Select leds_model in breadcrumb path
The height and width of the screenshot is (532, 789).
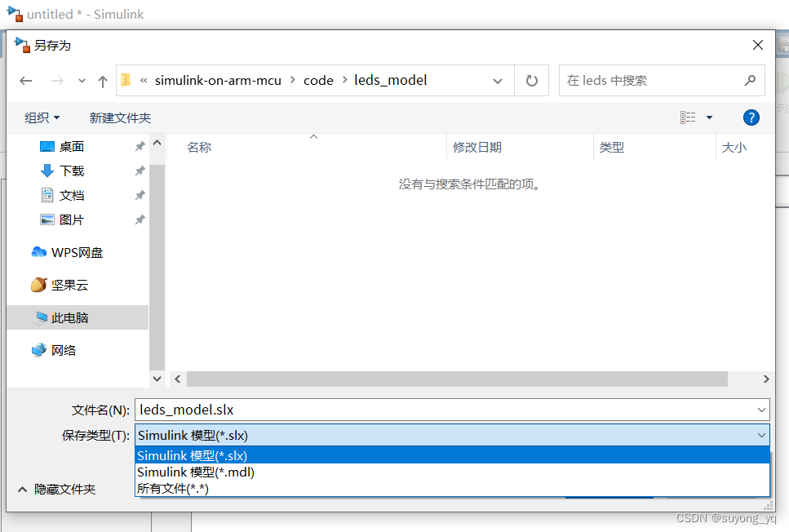(x=391, y=81)
